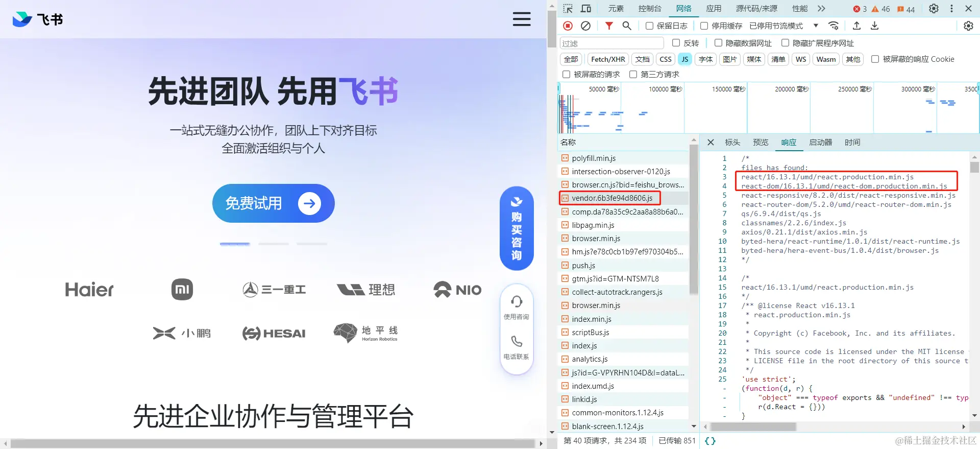Click the third carousel indicator dash
This screenshot has height=449, width=980.
312,244
